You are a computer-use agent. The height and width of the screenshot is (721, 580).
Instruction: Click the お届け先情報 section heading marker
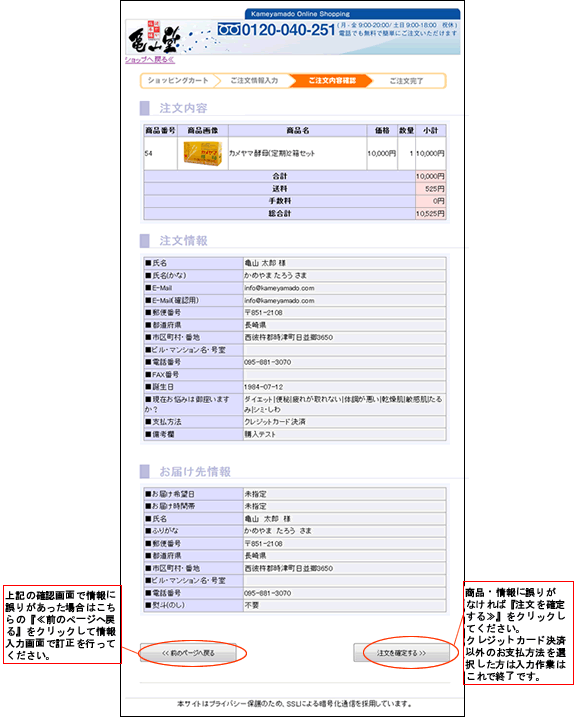144,471
